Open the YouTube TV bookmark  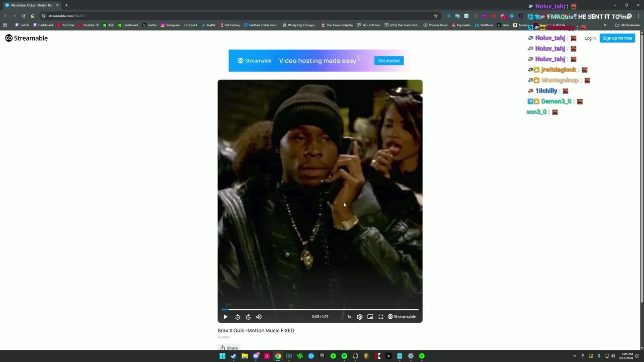[x=89, y=25]
